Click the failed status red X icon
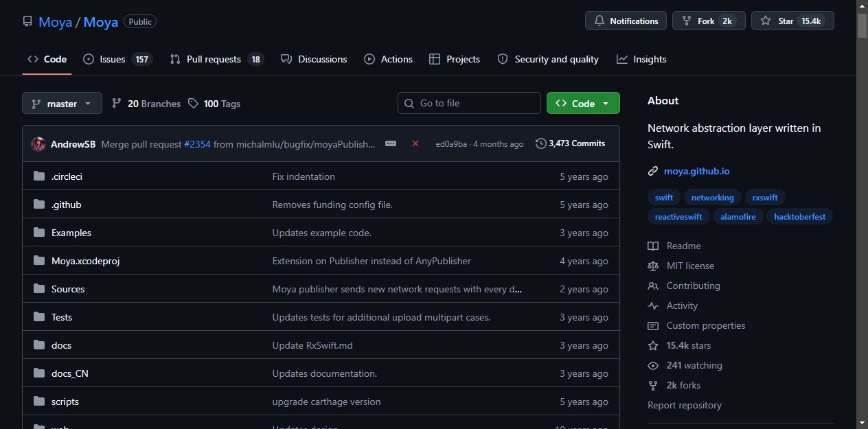This screenshot has width=868, height=429. (x=415, y=143)
